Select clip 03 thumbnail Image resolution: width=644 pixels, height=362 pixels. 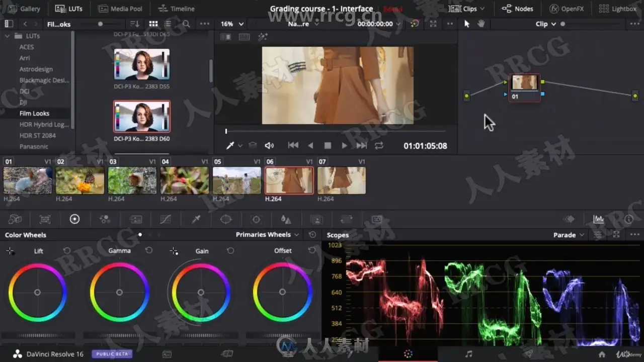pos(132,180)
